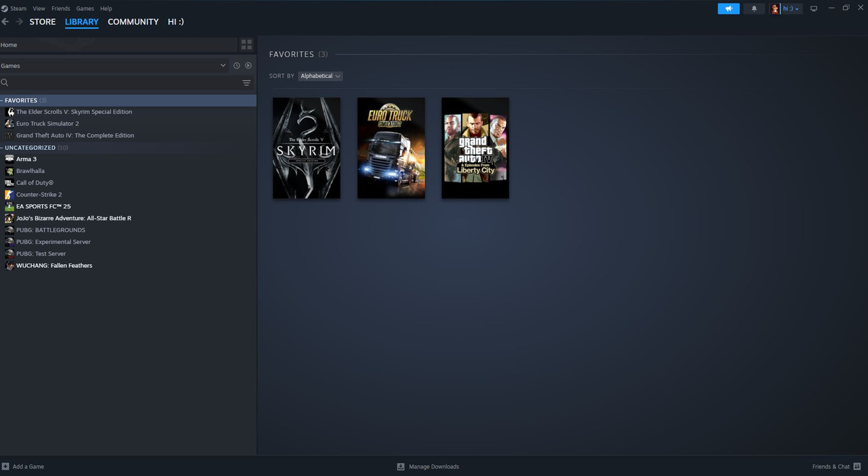This screenshot has width=868, height=476.
Task: Open the Steam menu
Action: click(18, 9)
